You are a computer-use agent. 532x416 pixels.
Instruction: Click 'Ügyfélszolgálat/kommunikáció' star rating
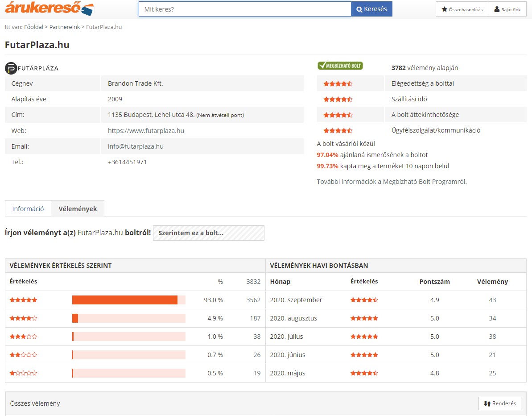tap(338, 130)
